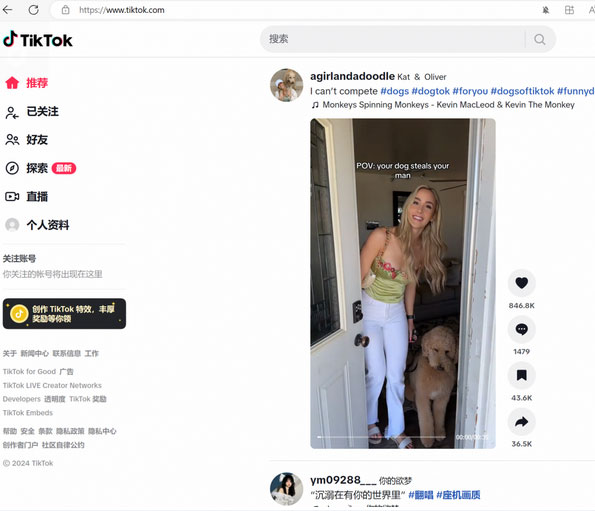This screenshot has height=511, width=595.
Task: Open the 已关注 Following feed
Action: (x=32, y=112)
